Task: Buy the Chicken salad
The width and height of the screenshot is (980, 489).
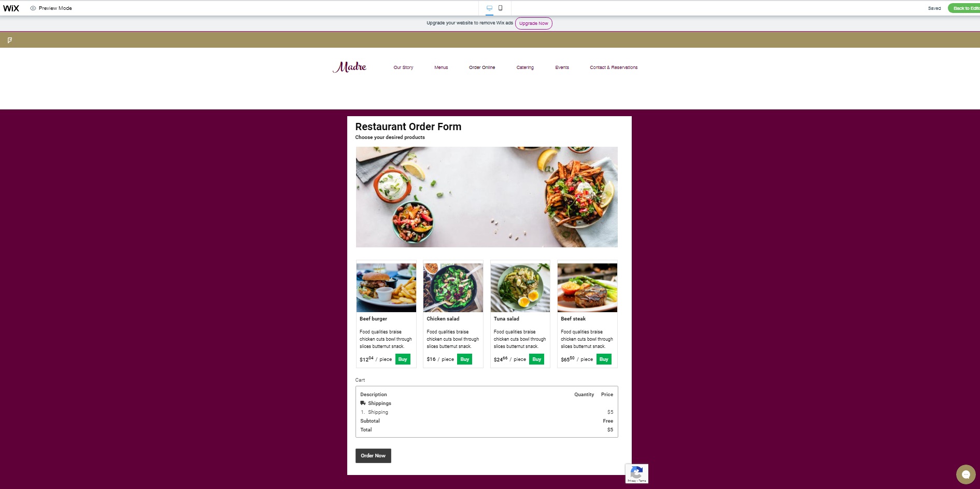Action: point(464,359)
